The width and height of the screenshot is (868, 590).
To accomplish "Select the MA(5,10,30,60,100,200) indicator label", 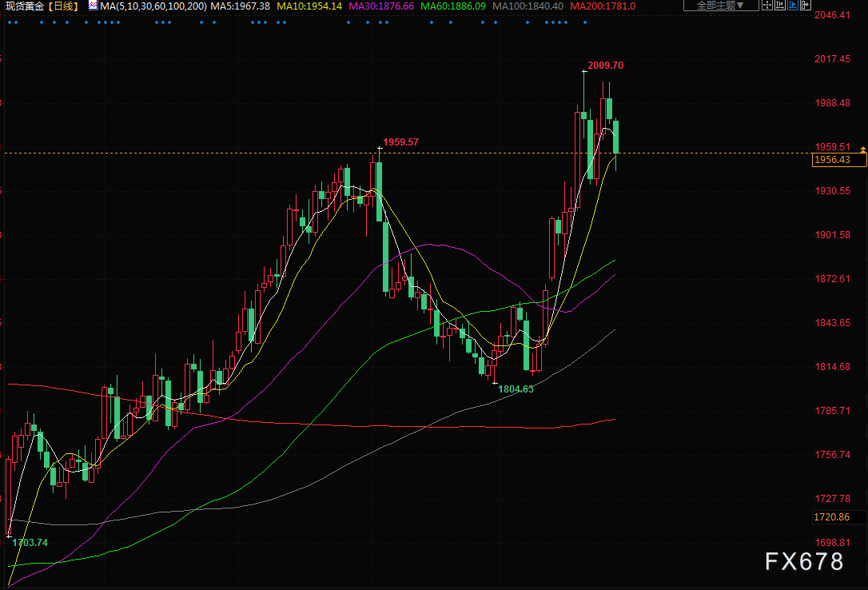I will click(153, 6).
